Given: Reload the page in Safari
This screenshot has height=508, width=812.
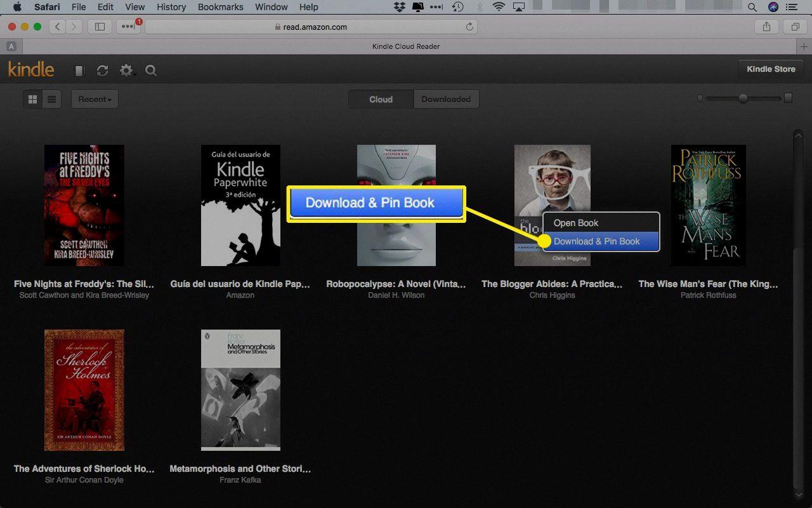Looking at the screenshot, I should pos(469,27).
